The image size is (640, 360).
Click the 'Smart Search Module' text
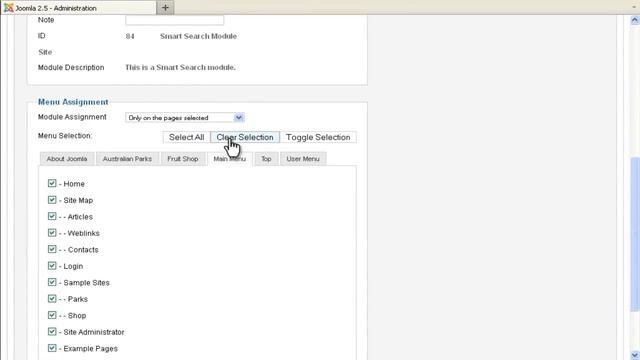click(x=198, y=36)
